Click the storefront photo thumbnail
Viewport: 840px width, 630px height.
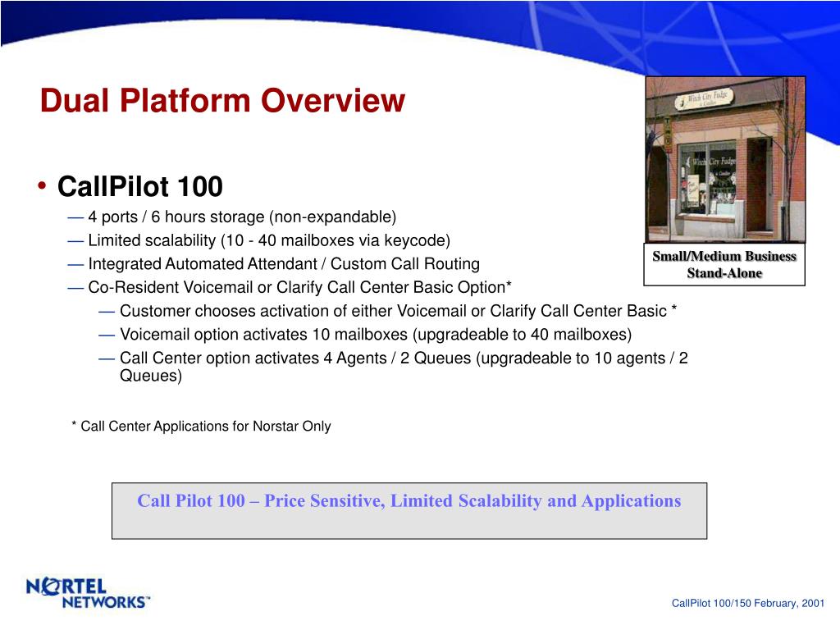725,159
